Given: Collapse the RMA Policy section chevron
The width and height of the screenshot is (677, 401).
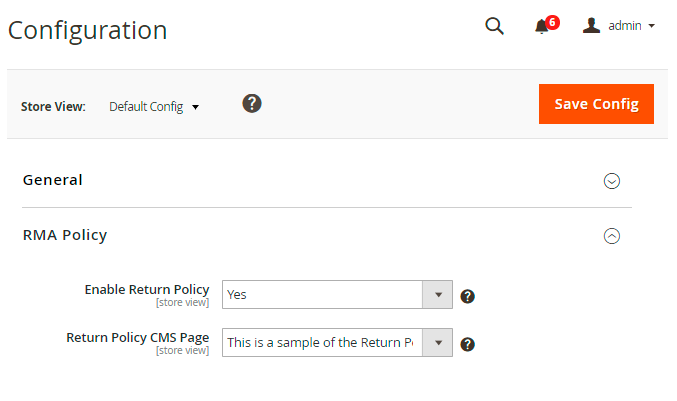Looking at the screenshot, I should (612, 236).
